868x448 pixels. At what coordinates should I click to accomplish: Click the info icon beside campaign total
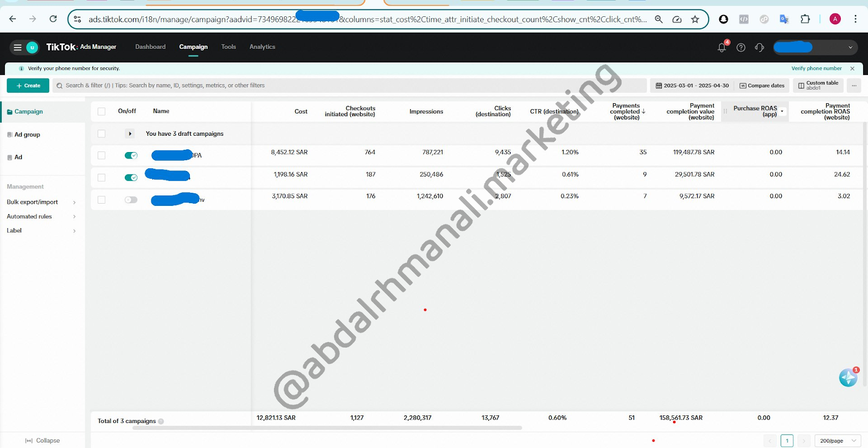161,421
